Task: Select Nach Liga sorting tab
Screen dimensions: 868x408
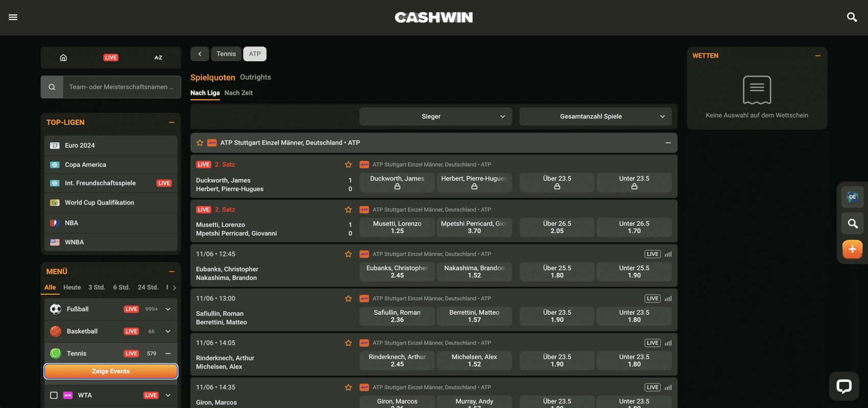Action: [205, 93]
